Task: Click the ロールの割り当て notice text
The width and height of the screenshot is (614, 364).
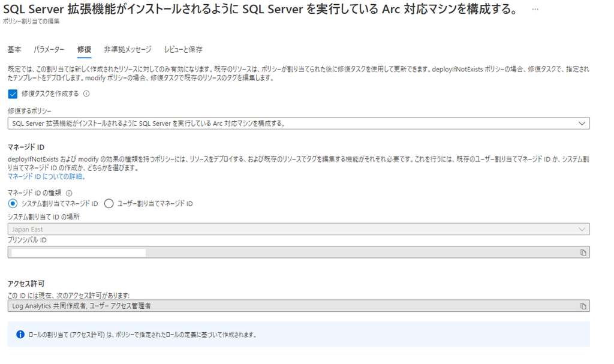Action: point(142,335)
